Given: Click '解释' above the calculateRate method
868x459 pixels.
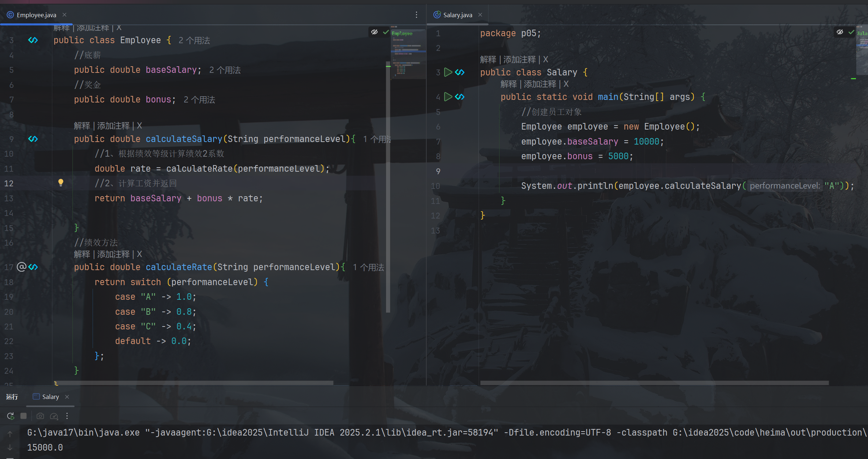Looking at the screenshot, I should coord(82,254).
